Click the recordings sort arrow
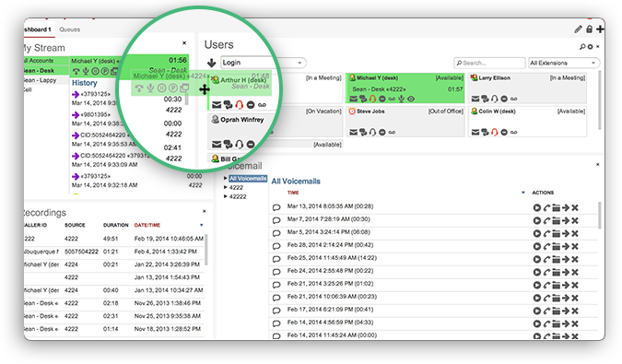The height and width of the screenshot is (364, 622). click(x=202, y=225)
